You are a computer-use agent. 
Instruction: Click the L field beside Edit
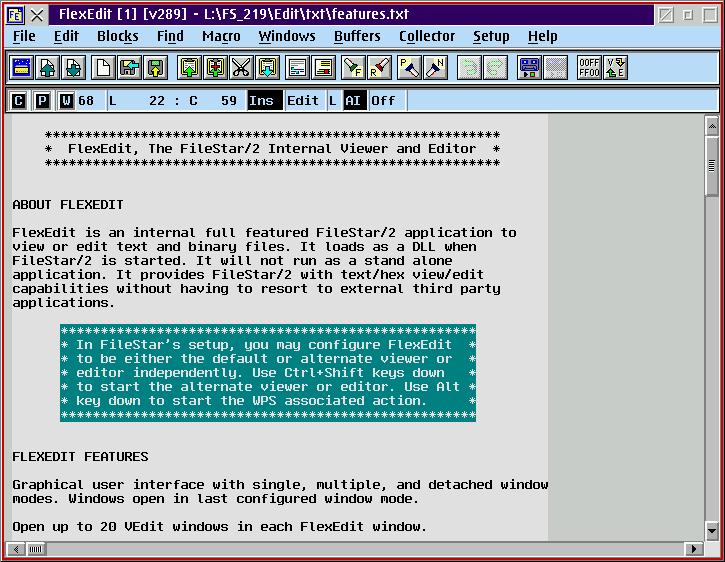pos(332,100)
